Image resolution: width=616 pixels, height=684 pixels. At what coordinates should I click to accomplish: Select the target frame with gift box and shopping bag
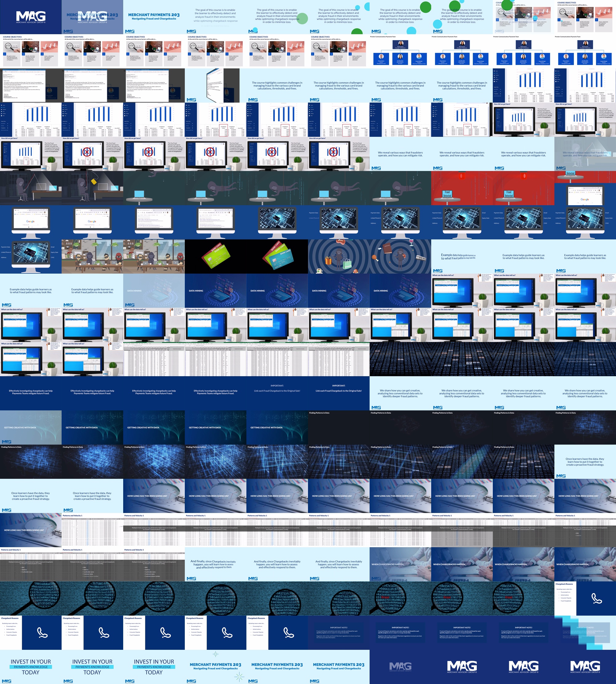(x=339, y=257)
